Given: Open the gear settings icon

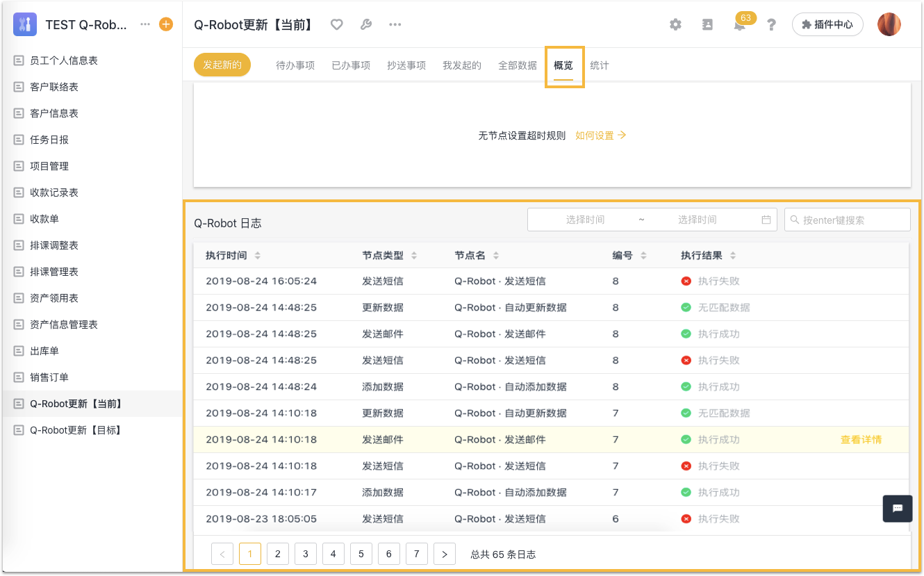Looking at the screenshot, I should coord(675,24).
